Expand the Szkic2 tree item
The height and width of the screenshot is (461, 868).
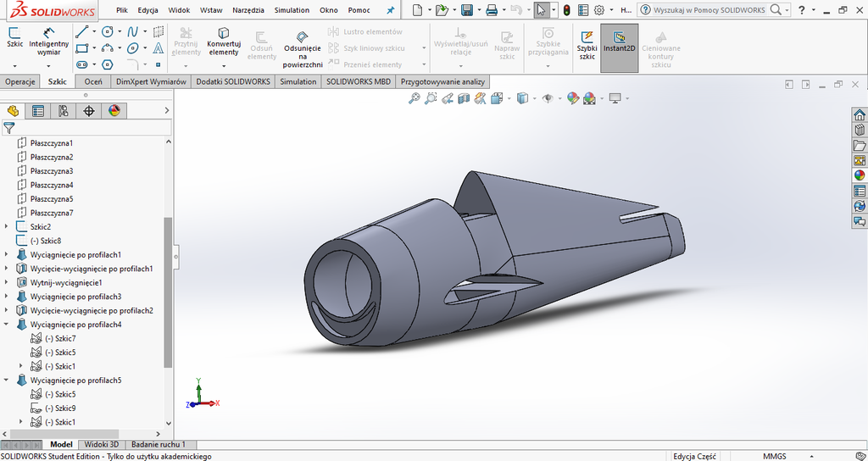pyautogui.click(x=8, y=227)
